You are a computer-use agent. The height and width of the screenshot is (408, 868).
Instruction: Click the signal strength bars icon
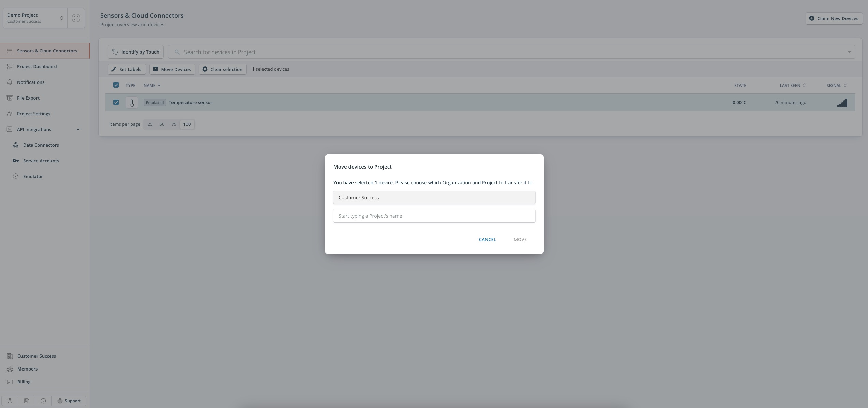click(842, 103)
